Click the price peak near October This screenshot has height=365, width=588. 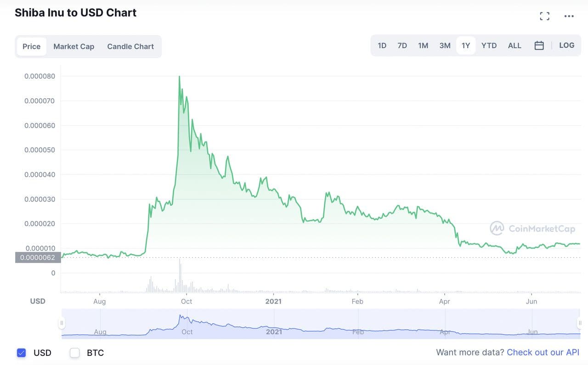[179, 77]
